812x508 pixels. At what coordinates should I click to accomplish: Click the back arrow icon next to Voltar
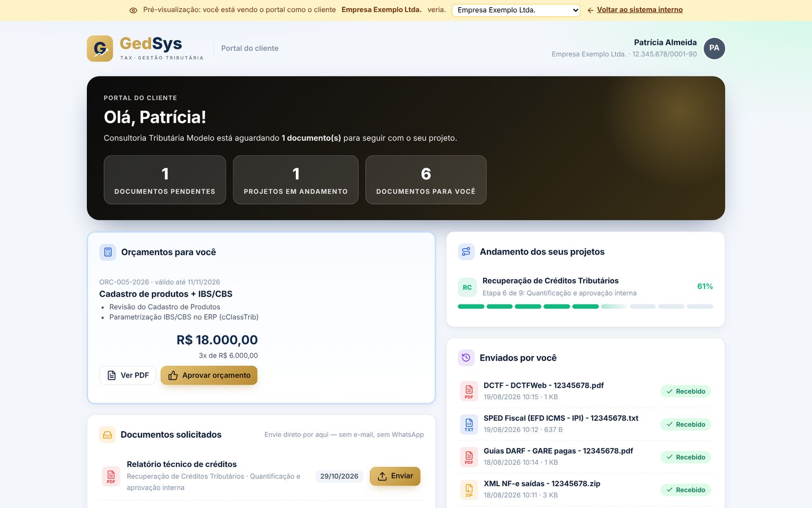pos(590,10)
